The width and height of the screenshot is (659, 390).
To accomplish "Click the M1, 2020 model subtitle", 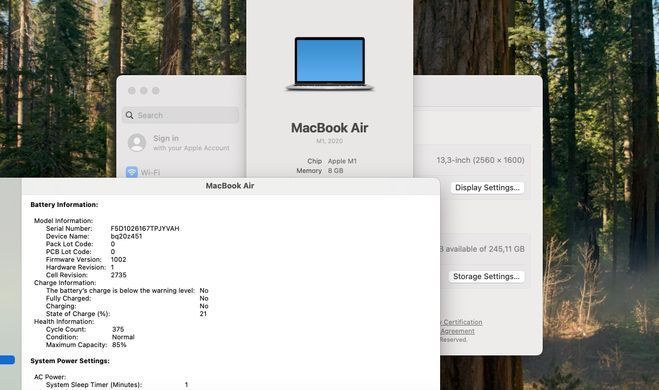I will click(330, 141).
